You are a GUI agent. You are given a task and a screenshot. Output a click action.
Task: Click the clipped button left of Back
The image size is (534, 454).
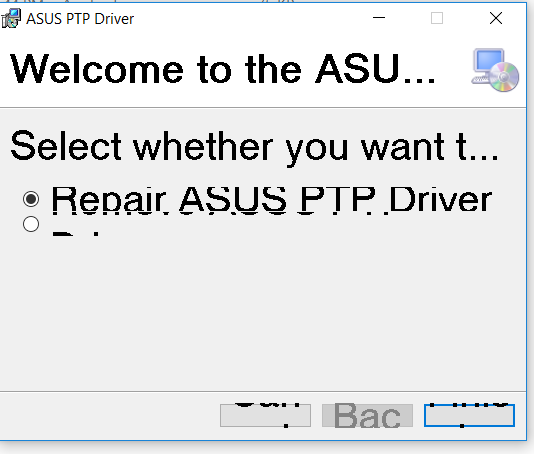coord(265,415)
